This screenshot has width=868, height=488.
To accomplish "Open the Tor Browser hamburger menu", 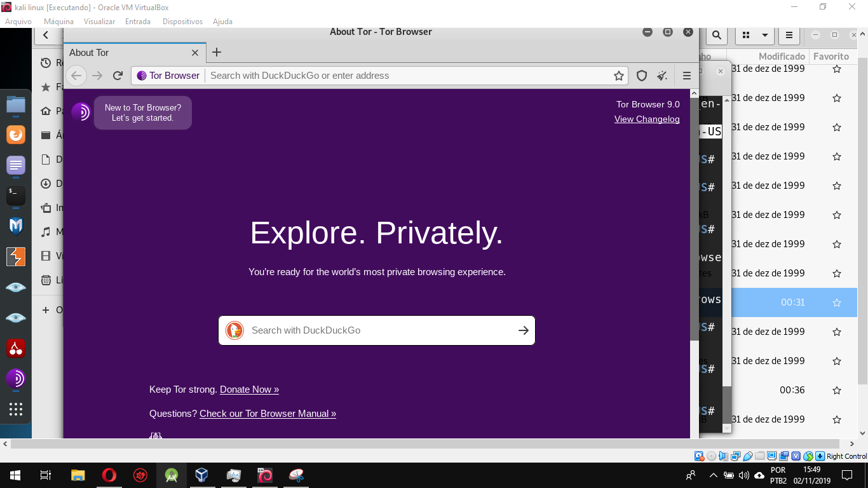I will [x=686, y=76].
